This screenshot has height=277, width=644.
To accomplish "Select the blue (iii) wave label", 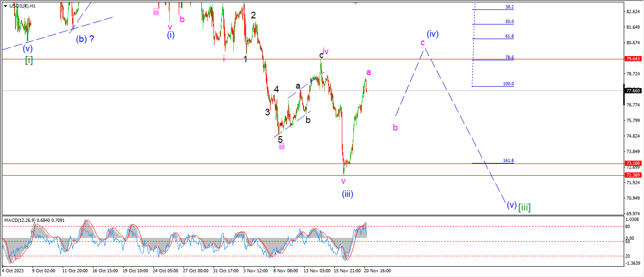I will (x=347, y=194).
